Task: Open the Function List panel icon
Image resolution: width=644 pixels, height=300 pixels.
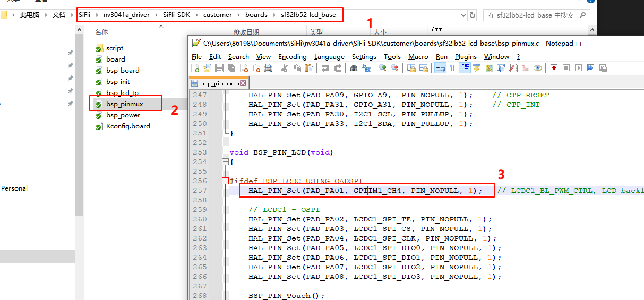Action: coord(513,68)
